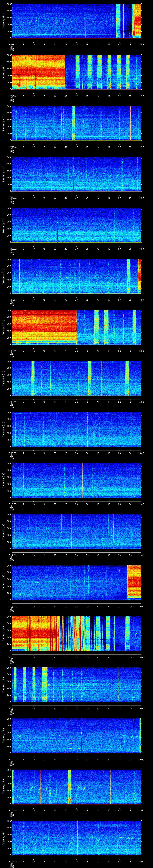Click the 7:06:00 start time label
Image resolution: width=153 pixels, height=868 pixels.
coord(12,300)
